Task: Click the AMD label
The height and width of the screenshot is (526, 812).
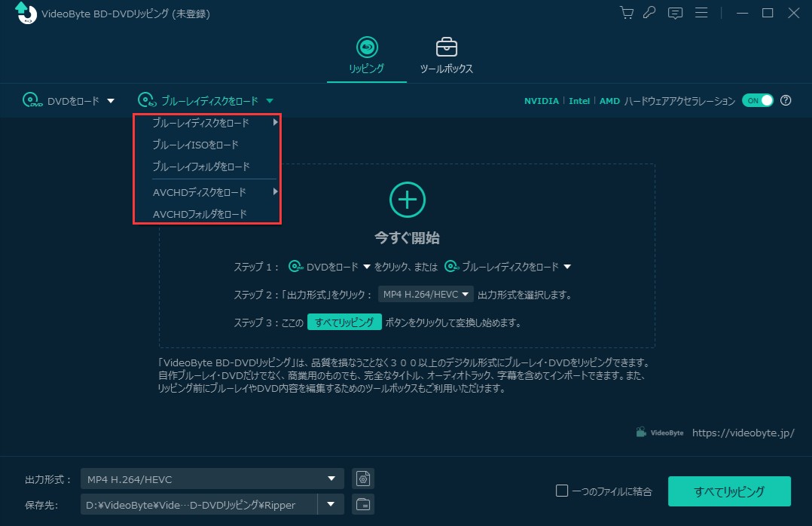Action: [609, 101]
